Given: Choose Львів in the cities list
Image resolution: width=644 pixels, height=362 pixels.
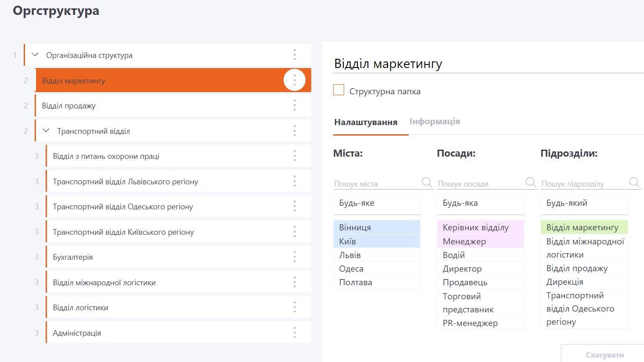Looking at the screenshot, I should [377, 255].
